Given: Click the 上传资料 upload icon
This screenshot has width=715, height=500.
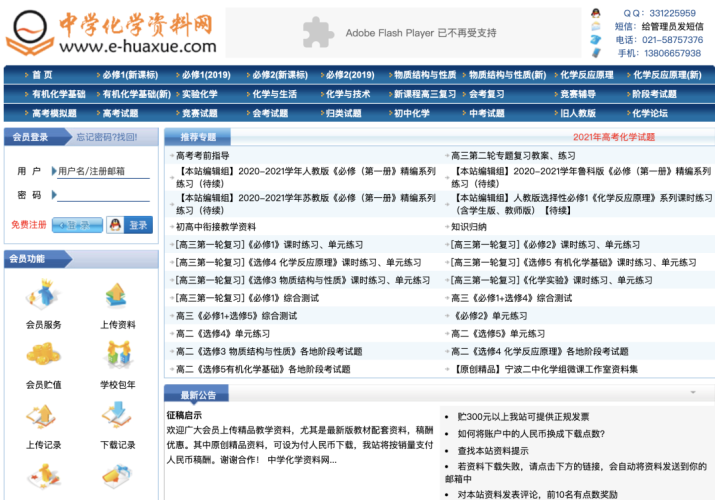Looking at the screenshot, I should [117, 297].
